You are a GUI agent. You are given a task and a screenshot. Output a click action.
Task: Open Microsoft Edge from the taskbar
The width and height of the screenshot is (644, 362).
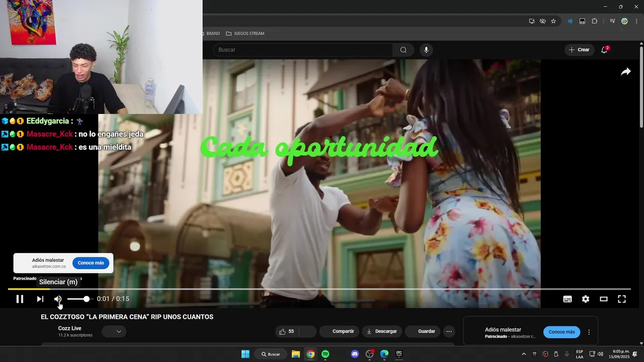tap(384, 354)
